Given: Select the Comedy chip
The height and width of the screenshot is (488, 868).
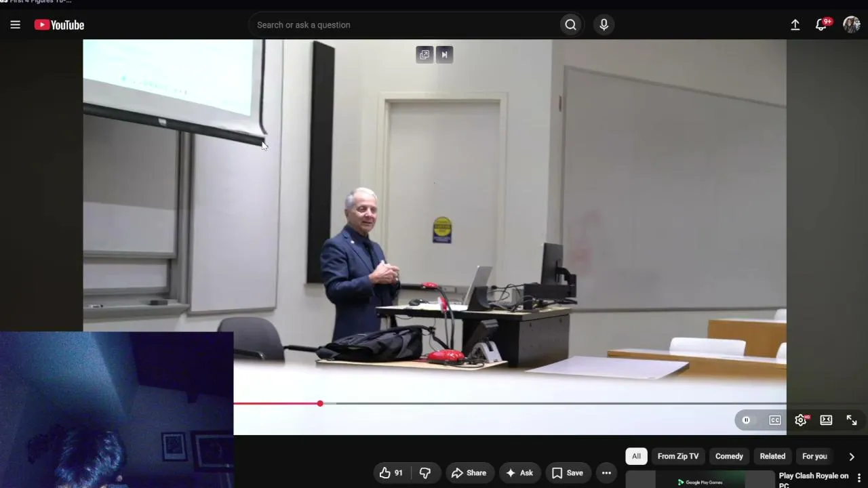Looking at the screenshot, I should (x=729, y=456).
